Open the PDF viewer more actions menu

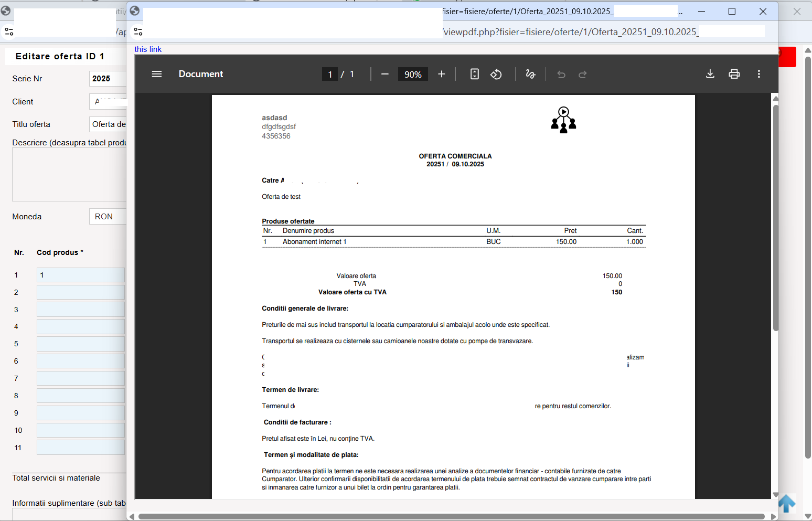click(759, 74)
